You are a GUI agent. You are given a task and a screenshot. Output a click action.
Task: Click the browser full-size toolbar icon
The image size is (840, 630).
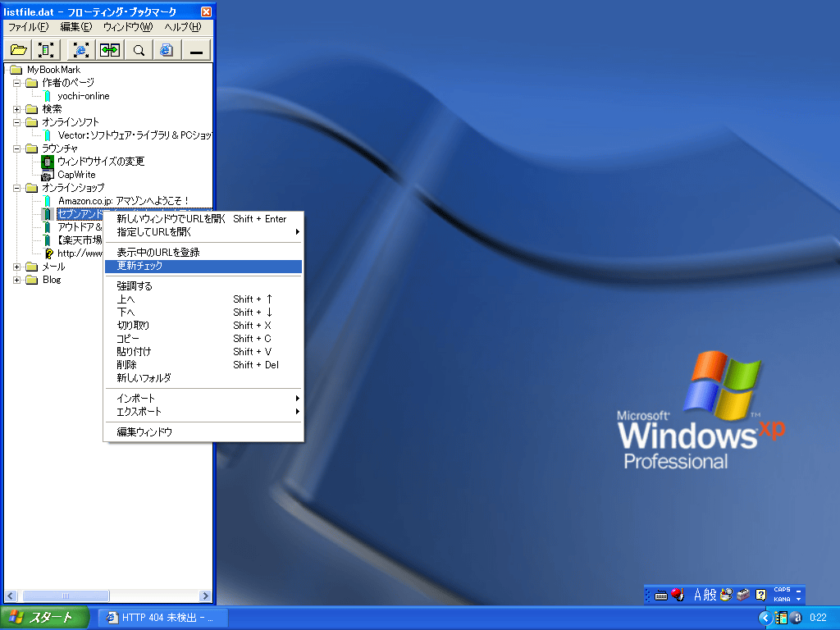click(x=81, y=50)
